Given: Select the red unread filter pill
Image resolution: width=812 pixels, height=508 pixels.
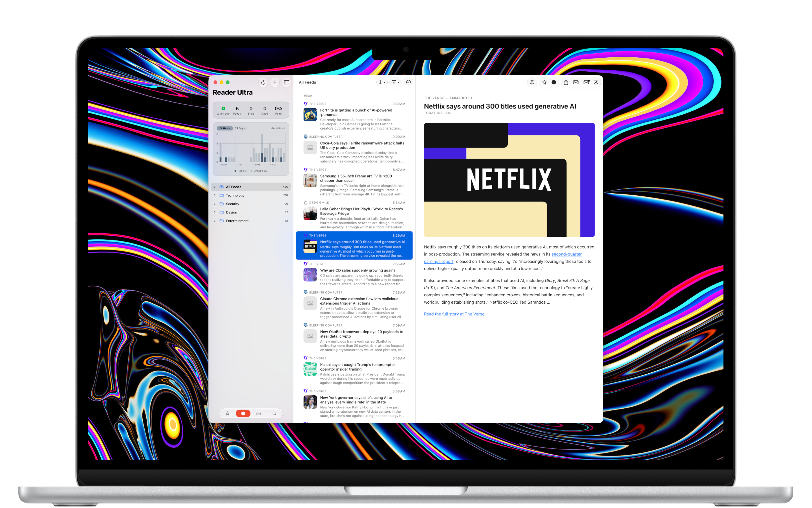Looking at the screenshot, I should point(243,413).
